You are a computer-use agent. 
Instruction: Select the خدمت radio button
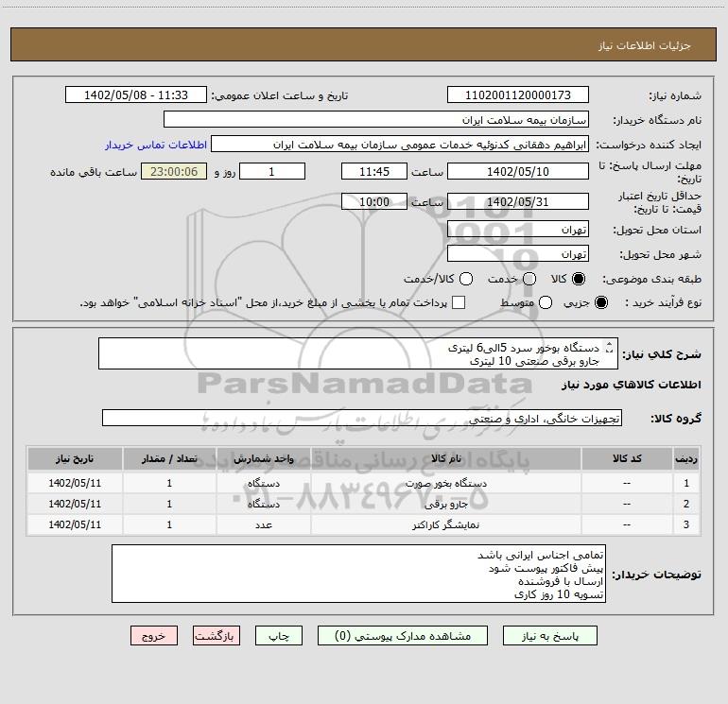pos(529,279)
